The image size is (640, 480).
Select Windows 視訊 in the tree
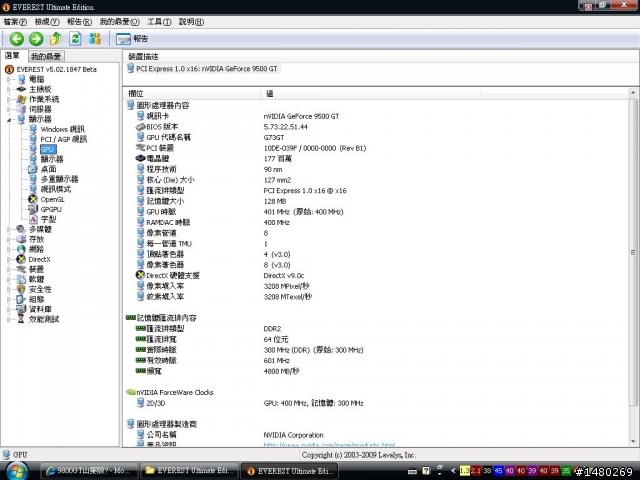click(62, 129)
